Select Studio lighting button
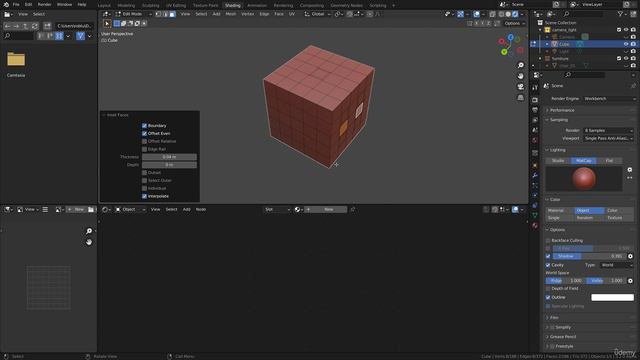 [x=558, y=161]
